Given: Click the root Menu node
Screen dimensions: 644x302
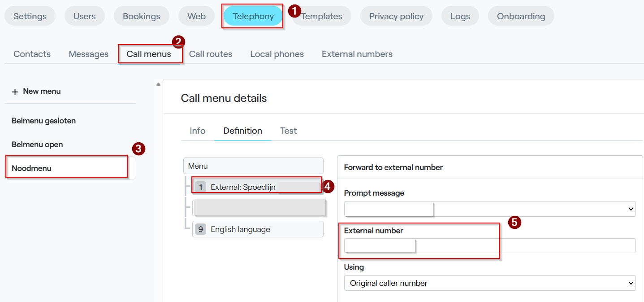Looking at the screenshot, I should (253, 166).
